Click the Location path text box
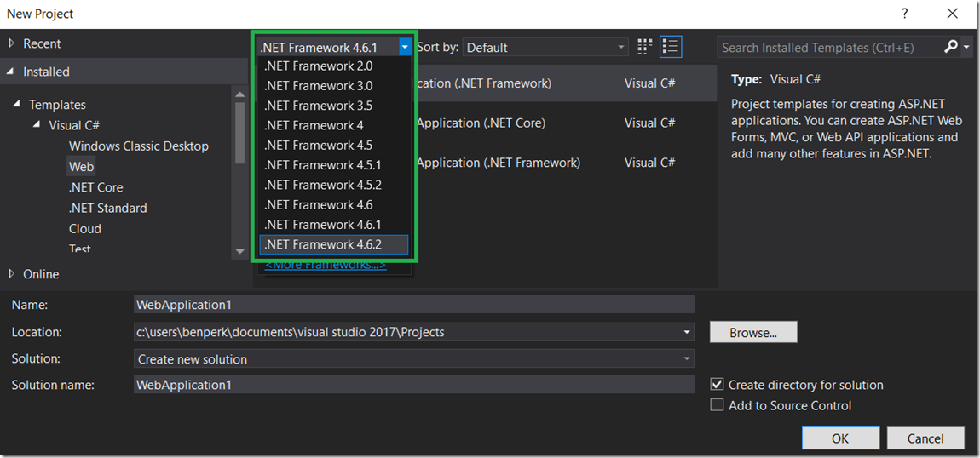Screen dimensions: 980x458 click(x=408, y=332)
